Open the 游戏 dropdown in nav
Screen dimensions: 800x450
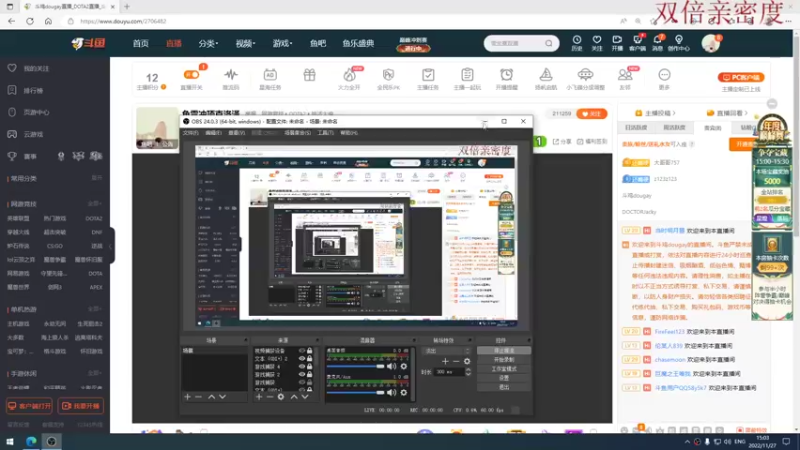(282, 43)
